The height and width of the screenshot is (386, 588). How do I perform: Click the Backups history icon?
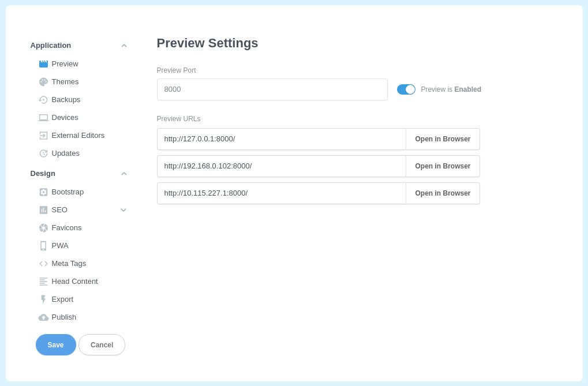tap(43, 99)
